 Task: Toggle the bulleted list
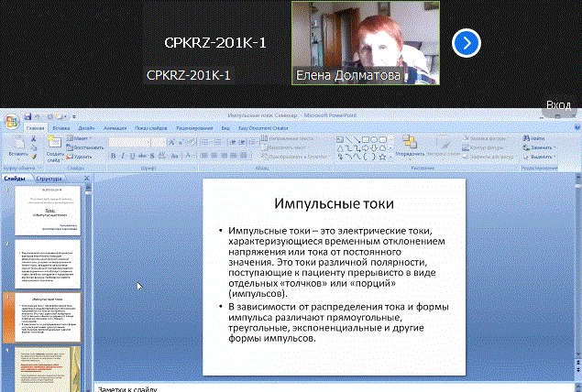205,142
